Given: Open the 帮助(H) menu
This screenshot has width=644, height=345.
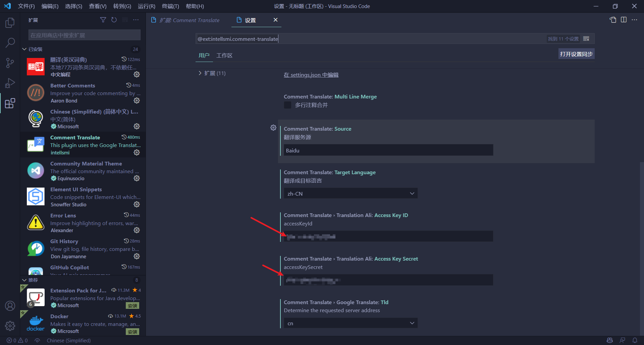Looking at the screenshot, I should coord(195,6).
